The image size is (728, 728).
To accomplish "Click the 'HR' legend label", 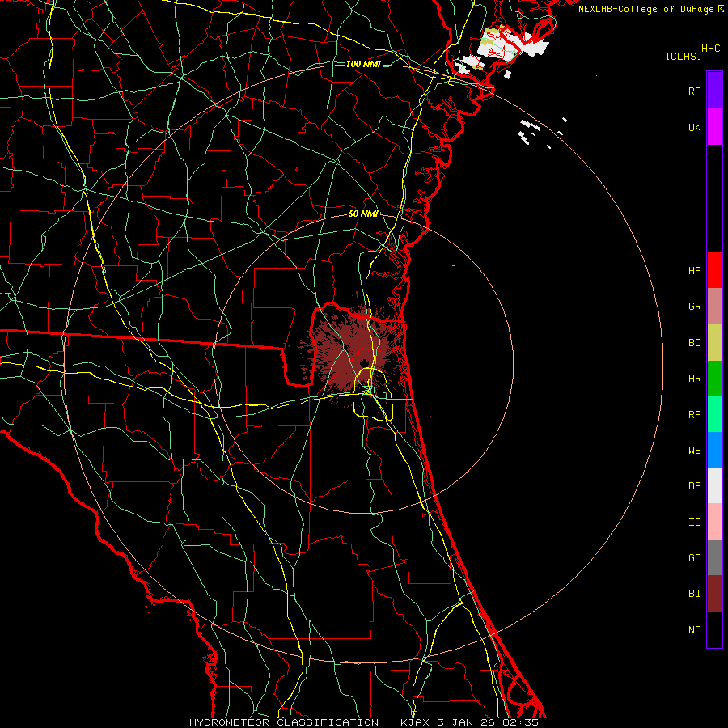I will (694, 379).
